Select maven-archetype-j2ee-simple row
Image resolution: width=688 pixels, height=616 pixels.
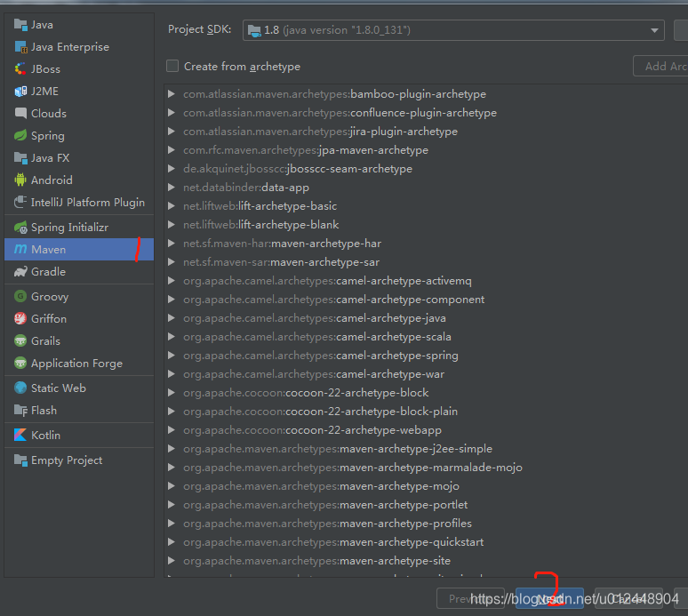(426, 448)
